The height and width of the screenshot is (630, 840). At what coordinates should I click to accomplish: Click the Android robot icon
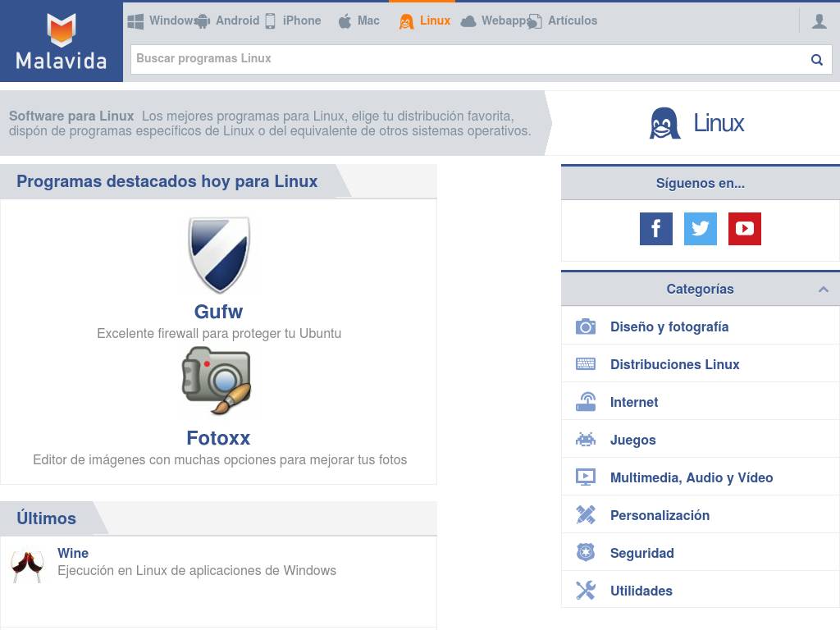pos(203,21)
